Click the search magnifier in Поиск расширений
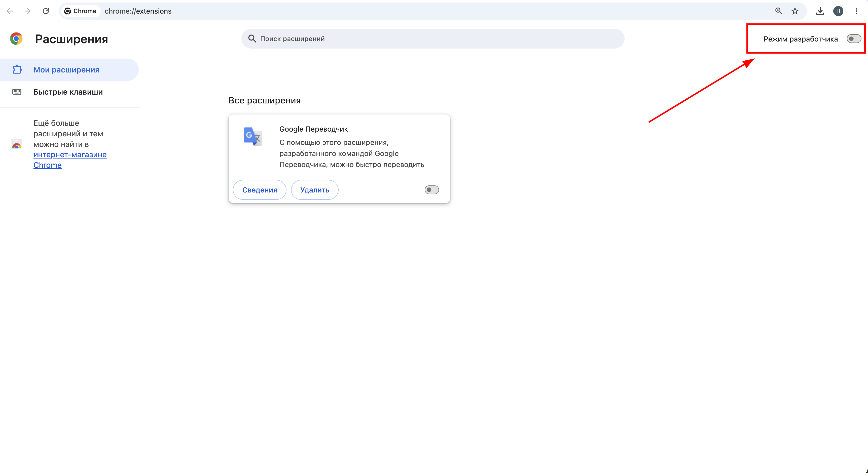 pyautogui.click(x=252, y=39)
